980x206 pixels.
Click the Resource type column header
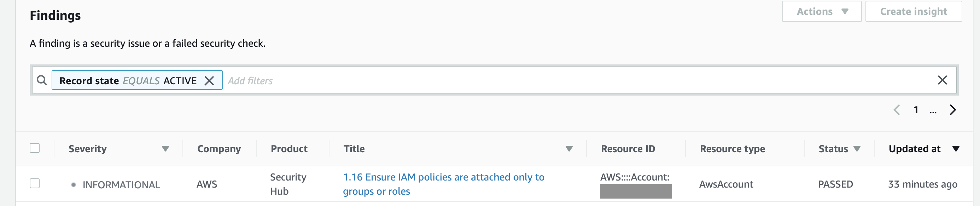click(732, 149)
